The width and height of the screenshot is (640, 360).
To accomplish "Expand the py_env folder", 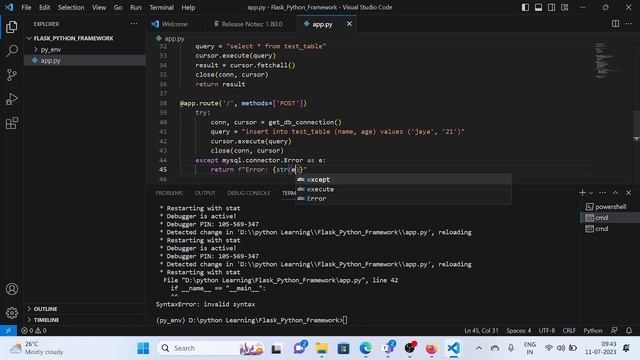I will point(51,49).
